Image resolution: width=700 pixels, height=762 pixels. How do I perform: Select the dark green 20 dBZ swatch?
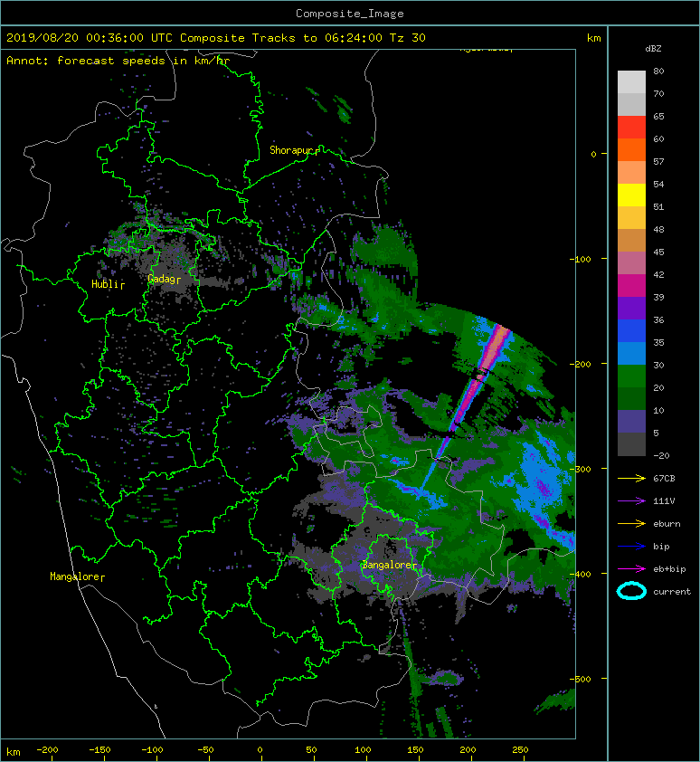[631, 398]
